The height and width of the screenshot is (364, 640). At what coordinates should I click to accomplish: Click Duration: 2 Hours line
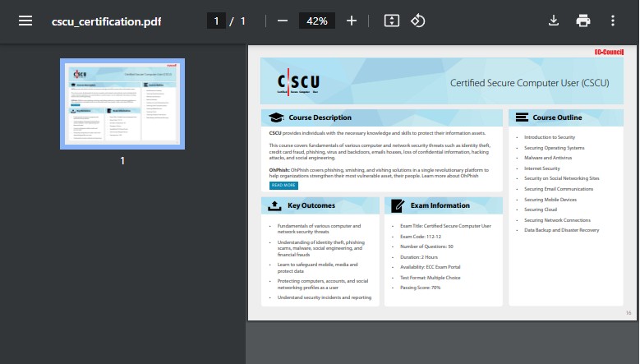tap(419, 257)
